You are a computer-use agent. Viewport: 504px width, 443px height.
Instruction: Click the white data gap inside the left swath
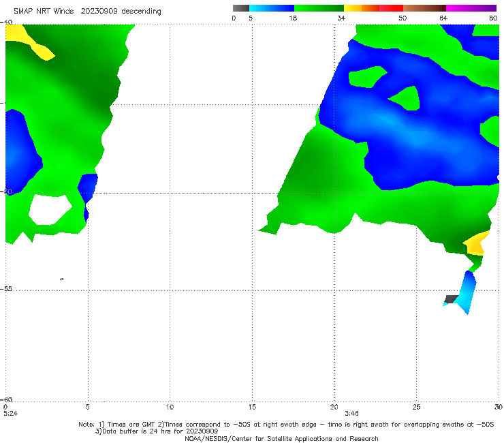(50, 210)
